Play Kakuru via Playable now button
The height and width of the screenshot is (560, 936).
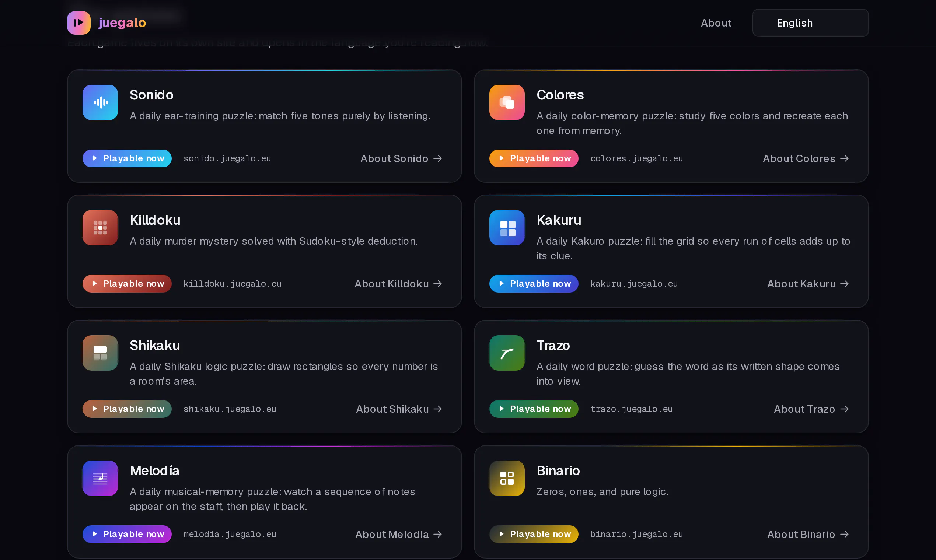coord(534,284)
